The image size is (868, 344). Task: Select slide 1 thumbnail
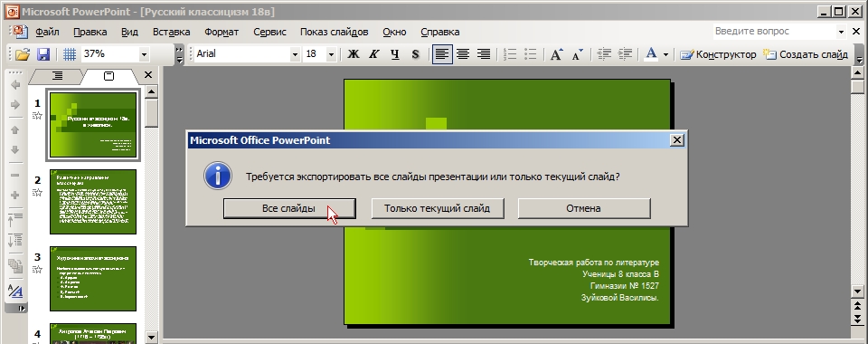(x=93, y=125)
